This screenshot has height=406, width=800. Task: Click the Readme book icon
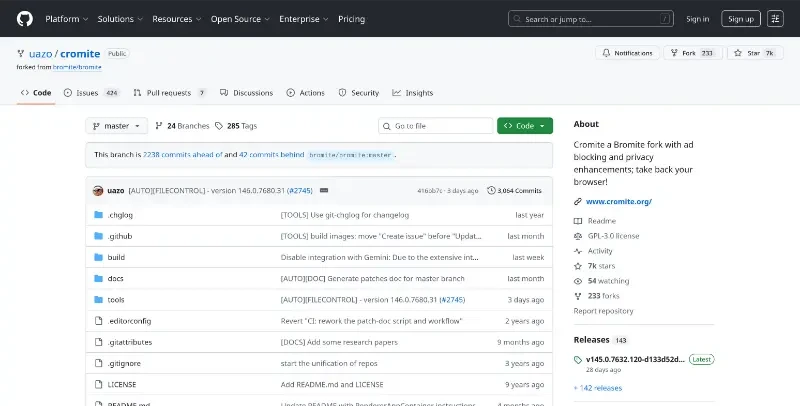578,220
